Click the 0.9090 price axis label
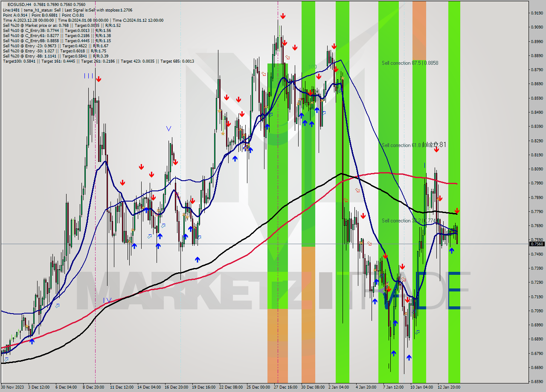Screen dimensions: 546x392 pyautogui.click(x=537, y=27)
